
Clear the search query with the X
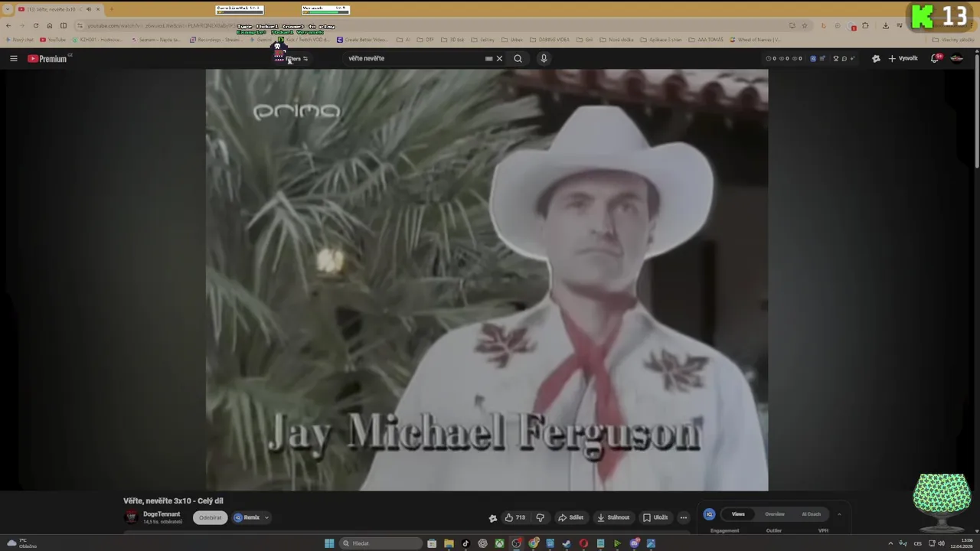(x=499, y=58)
